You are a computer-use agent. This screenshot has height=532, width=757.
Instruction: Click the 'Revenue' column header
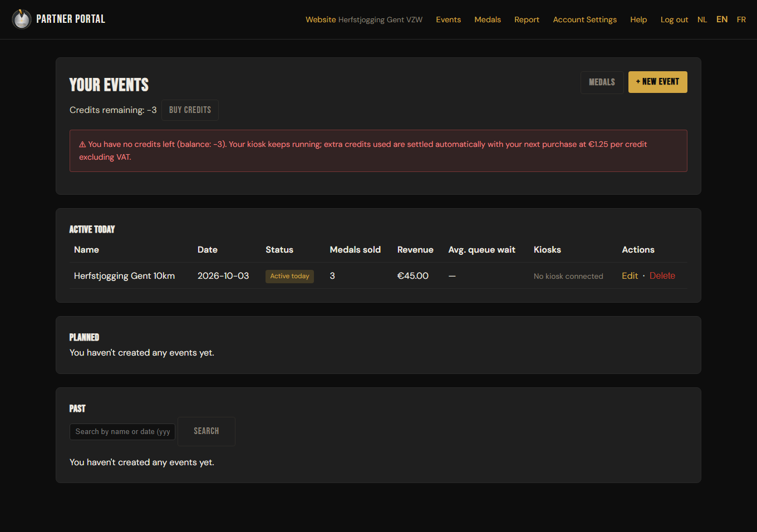415,249
